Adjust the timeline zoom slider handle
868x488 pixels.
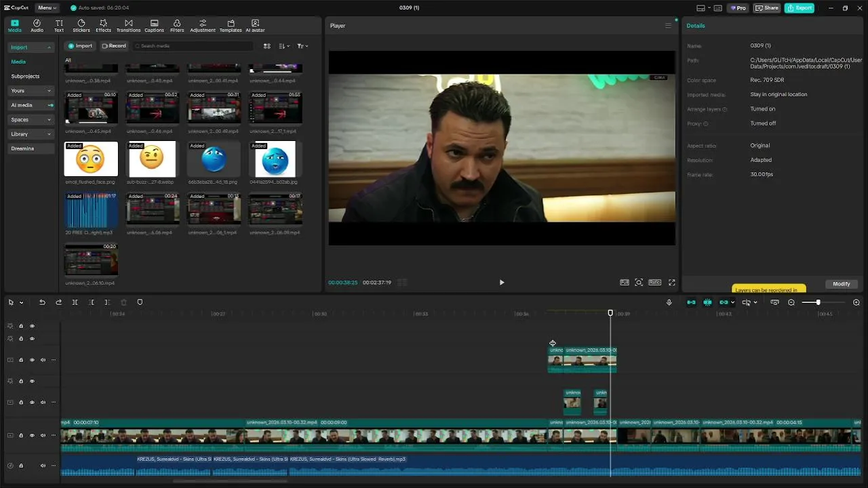[818, 302]
